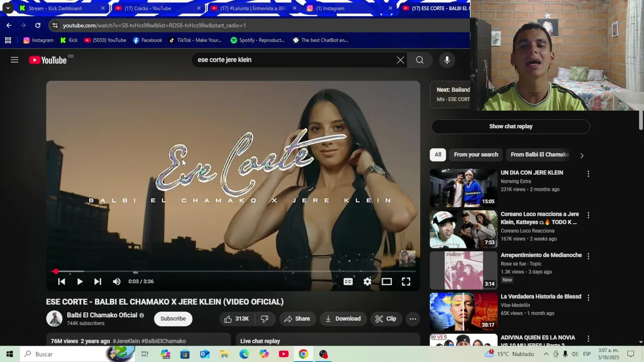Image resolution: width=644 pixels, height=362 pixels.
Task: Play the video with the play button
Action: tap(79, 282)
